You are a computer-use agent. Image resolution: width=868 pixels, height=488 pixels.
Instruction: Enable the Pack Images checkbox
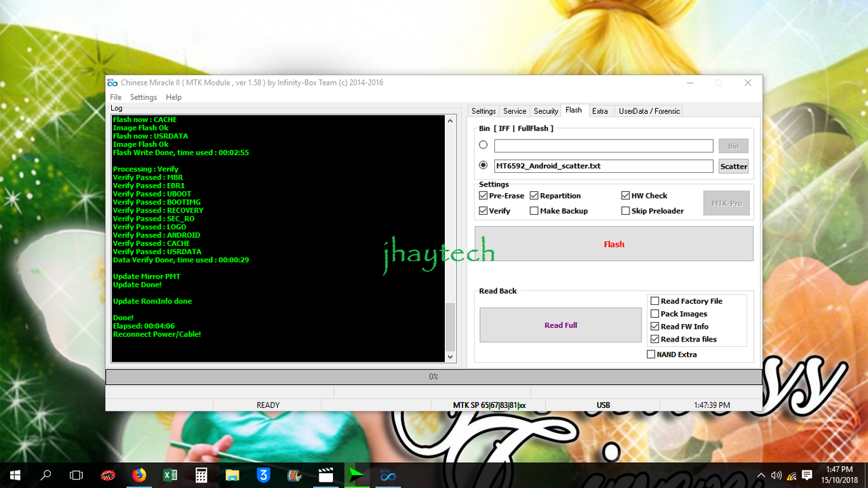click(x=655, y=314)
